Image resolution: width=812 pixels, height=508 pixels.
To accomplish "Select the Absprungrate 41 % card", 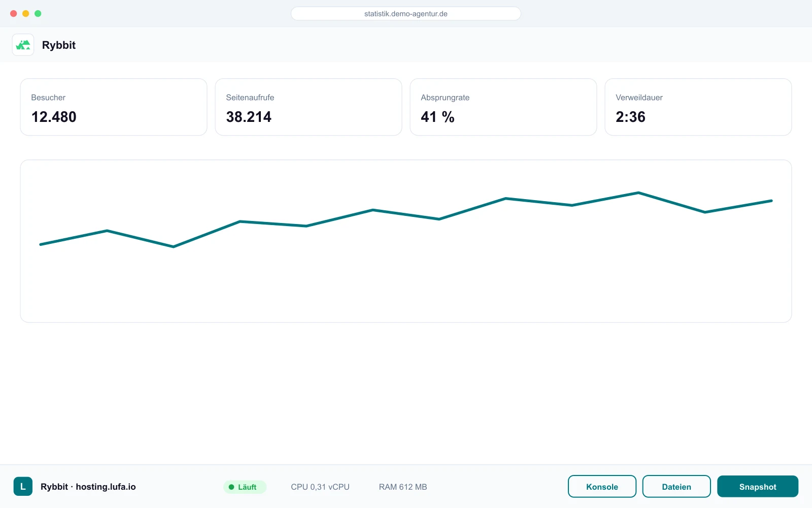I will pyautogui.click(x=503, y=107).
